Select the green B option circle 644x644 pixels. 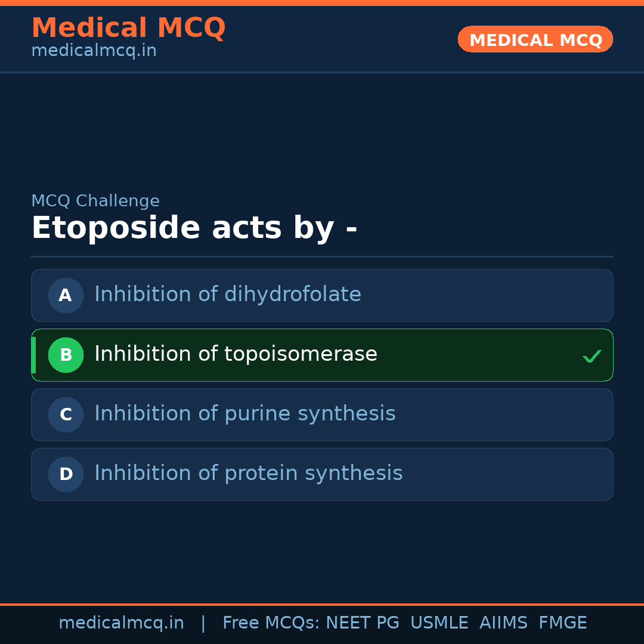(66, 355)
